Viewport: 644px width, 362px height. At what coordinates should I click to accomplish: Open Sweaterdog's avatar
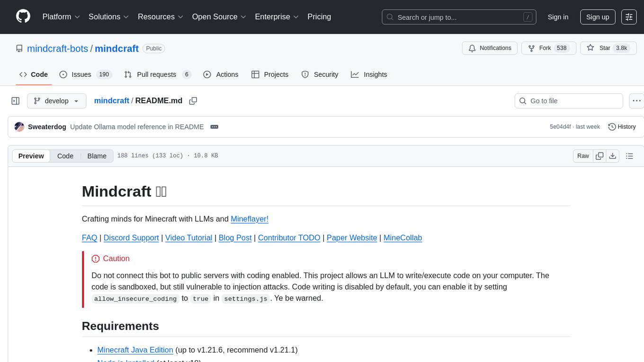[19, 127]
